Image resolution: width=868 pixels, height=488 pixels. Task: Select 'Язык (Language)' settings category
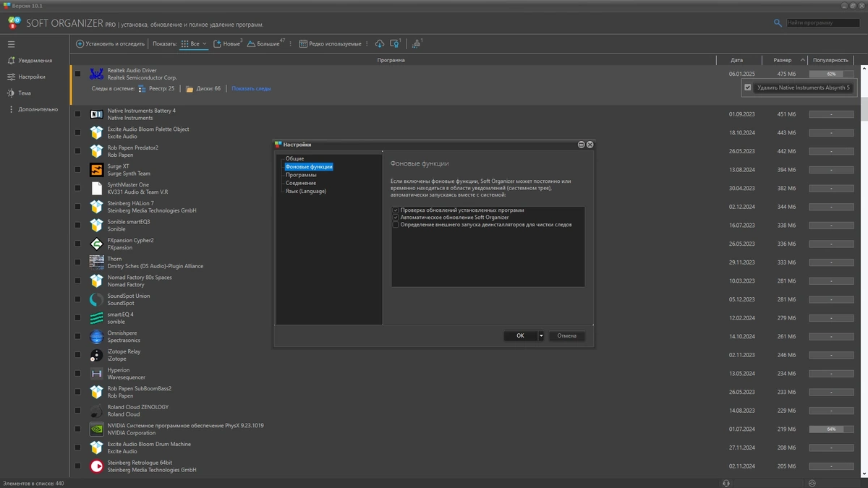point(305,192)
